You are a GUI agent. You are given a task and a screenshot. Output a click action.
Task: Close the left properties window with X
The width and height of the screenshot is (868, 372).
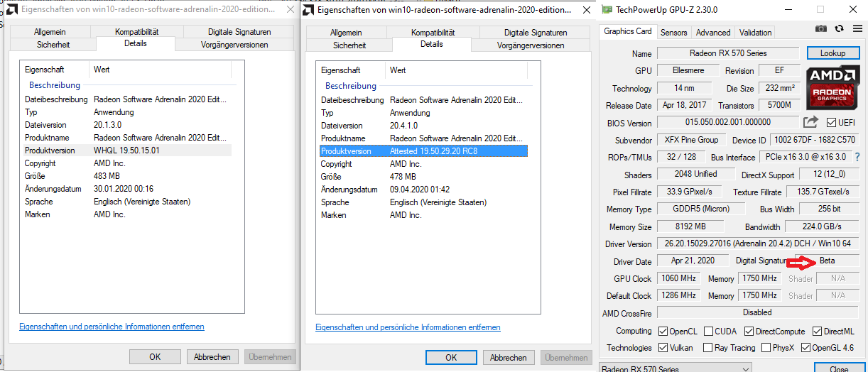[289, 10]
